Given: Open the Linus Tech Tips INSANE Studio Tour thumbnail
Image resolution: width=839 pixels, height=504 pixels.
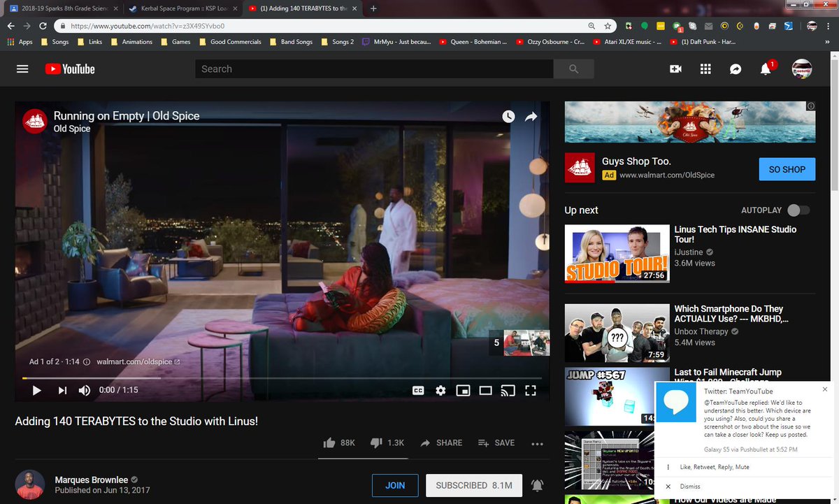Looking at the screenshot, I should tap(617, 254).
